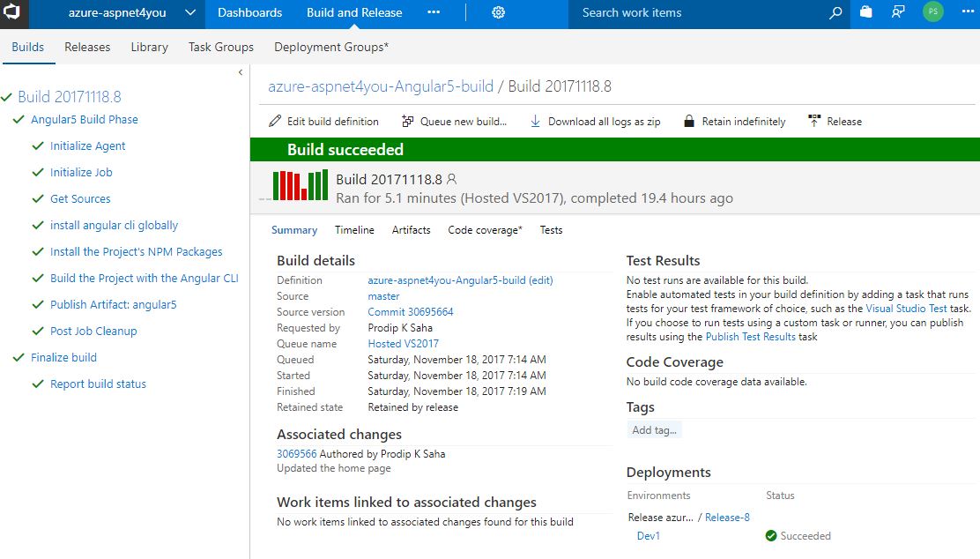Switch to the Tests tab
Viewport: 980px width, 559px height.
point(552,230)
